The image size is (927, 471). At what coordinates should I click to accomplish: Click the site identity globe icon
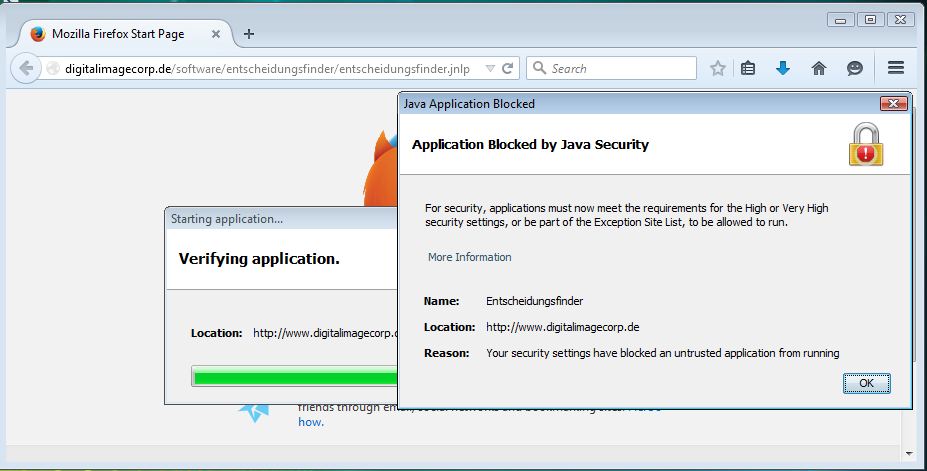point(53,69)
